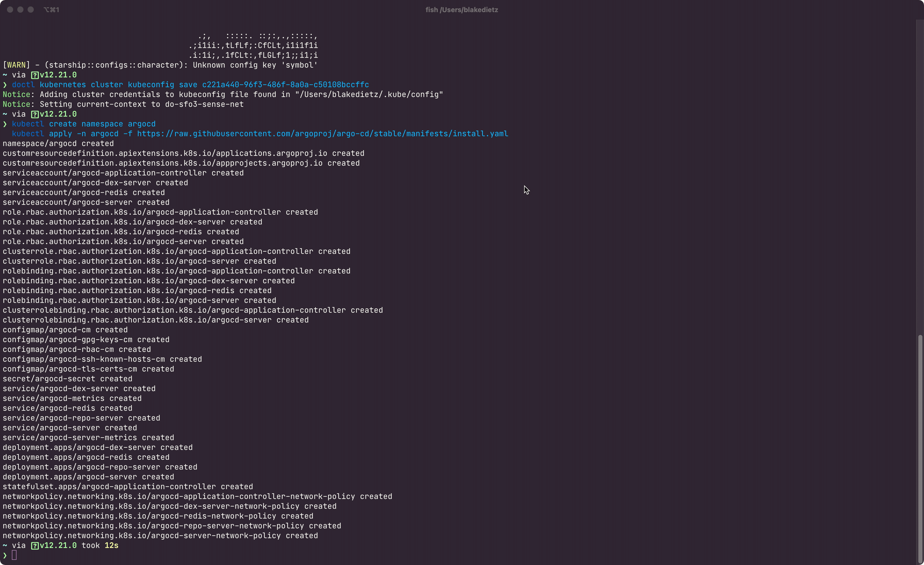Viewport: 924px width, 565px height.
Task: Click 'configmap/argocd-ssh-known-hosts-cm created'
Action: (x=102, y=359)
